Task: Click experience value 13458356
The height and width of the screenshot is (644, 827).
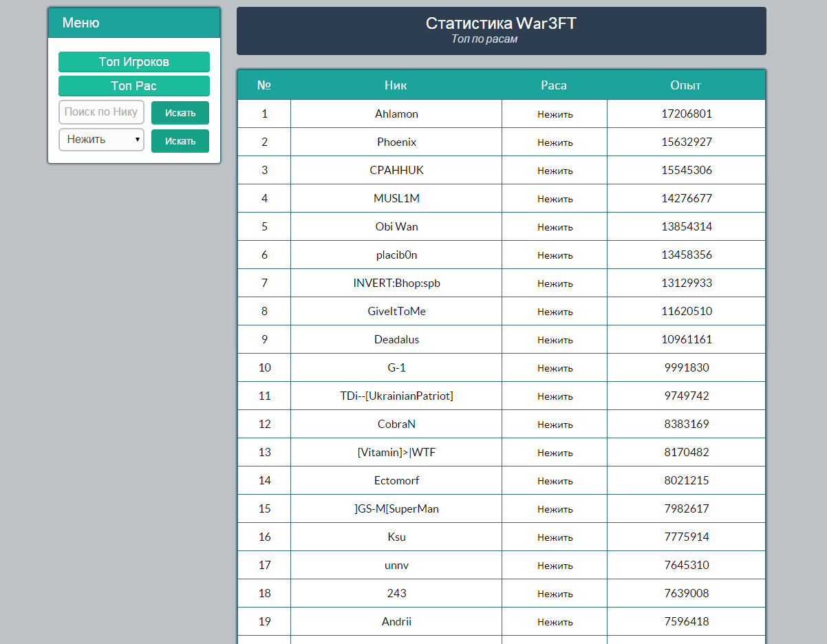Action: coord(687,255)
